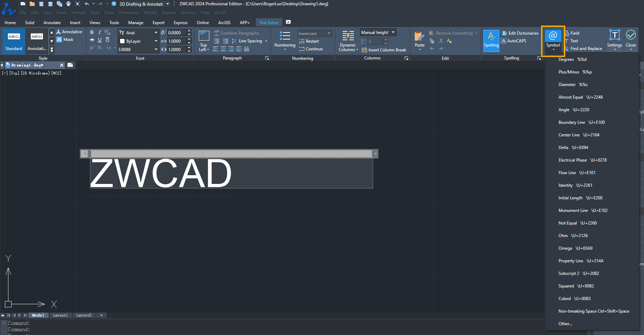Apply Subscript formatting
644x335 pixels.
tap(100, 48)
